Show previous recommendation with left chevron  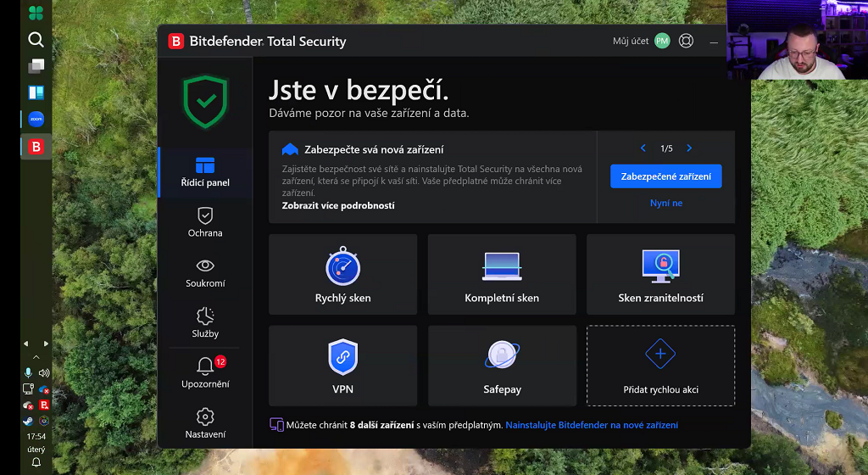pyautogui.click(x=643, y=148)
